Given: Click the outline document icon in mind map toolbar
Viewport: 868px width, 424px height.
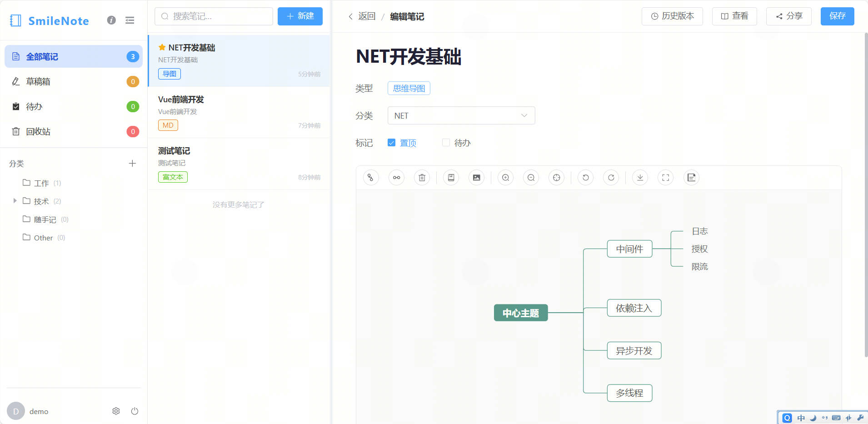Looking at the screenshot, I should click(691, 178).
